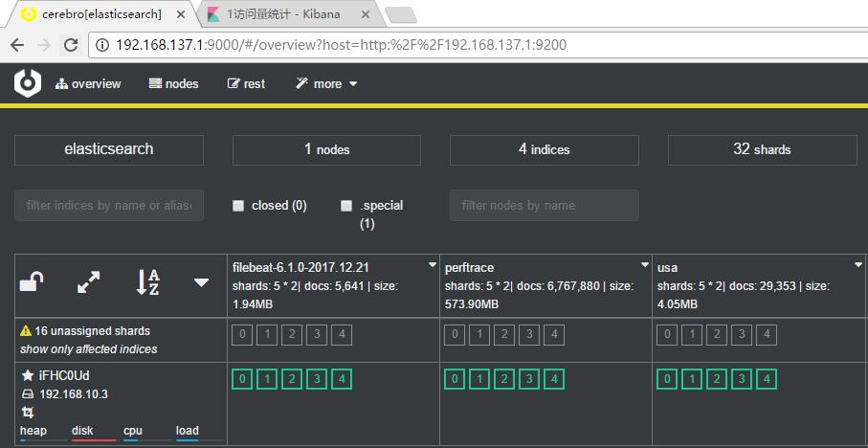Close the cerebro browser tab

181,15
